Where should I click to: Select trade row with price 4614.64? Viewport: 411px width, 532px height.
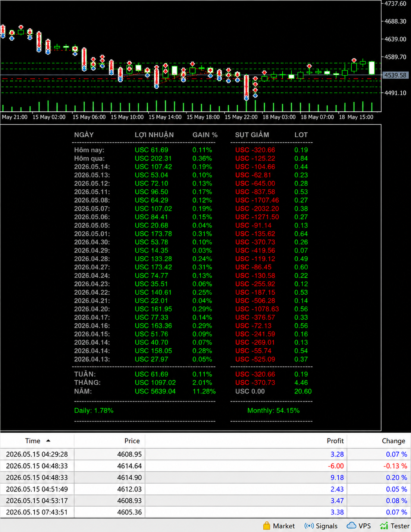pyautogui.click(x=205, y=466)
